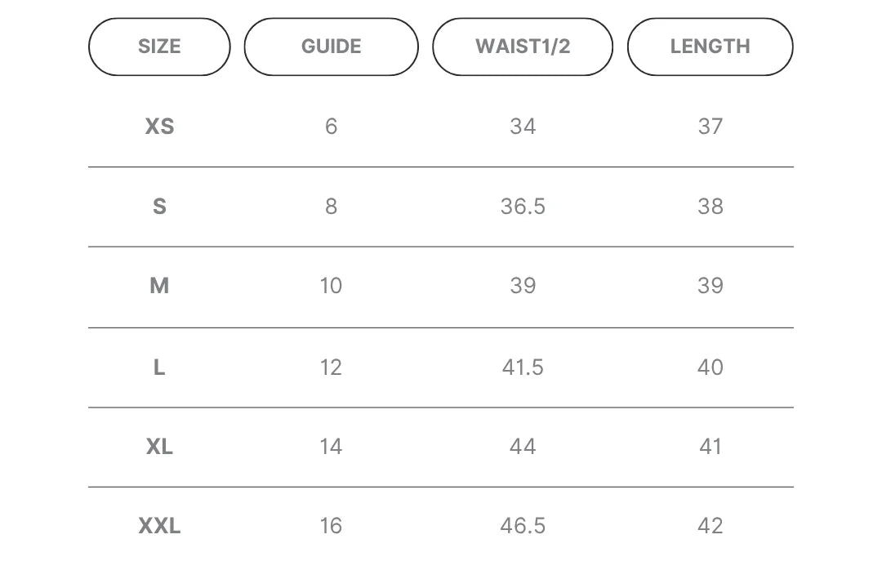Click the SIZE header pill

tap(159, 47)
